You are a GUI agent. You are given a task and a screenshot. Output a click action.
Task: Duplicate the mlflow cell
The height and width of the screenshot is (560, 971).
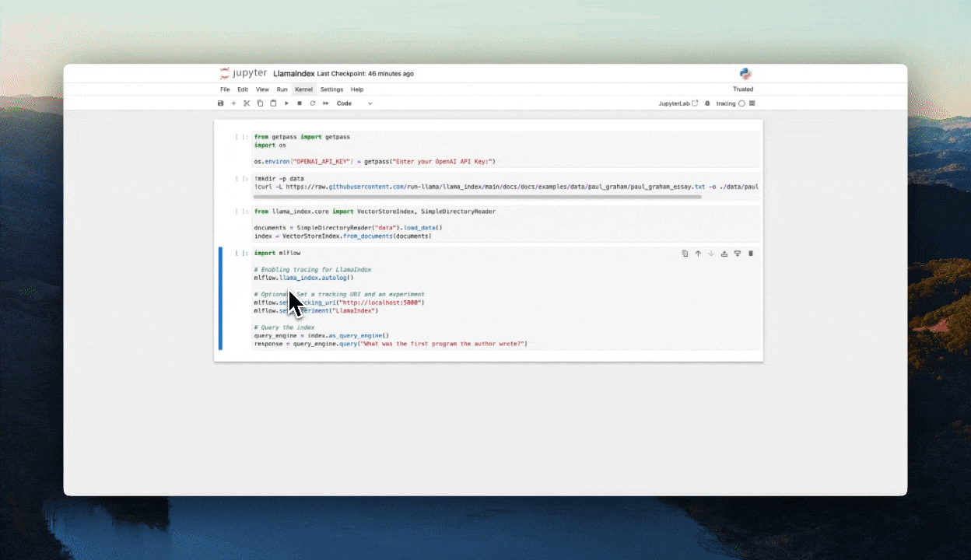tap(685, 253)
